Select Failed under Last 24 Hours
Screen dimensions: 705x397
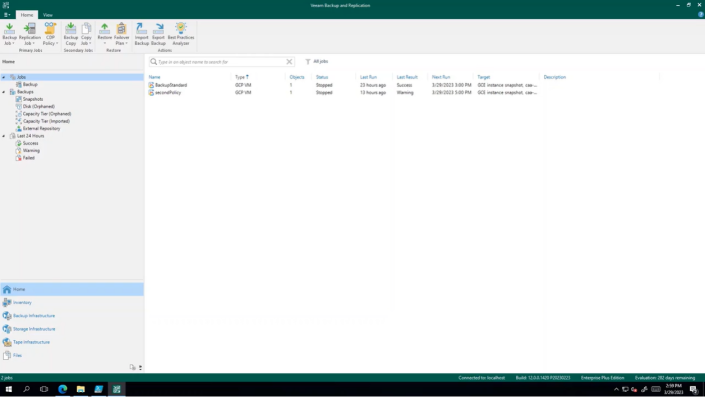pos(28,158)
